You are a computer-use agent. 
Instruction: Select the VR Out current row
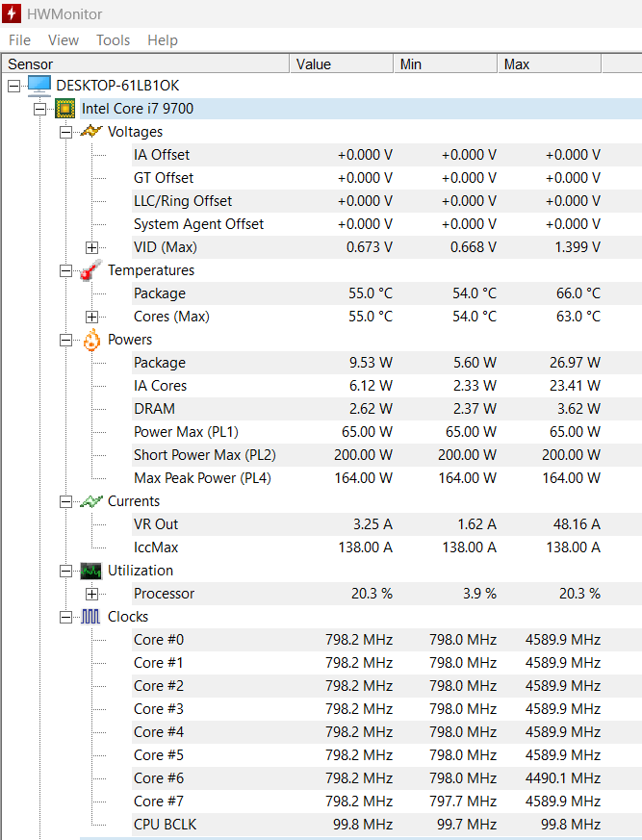tap(388, 524)
